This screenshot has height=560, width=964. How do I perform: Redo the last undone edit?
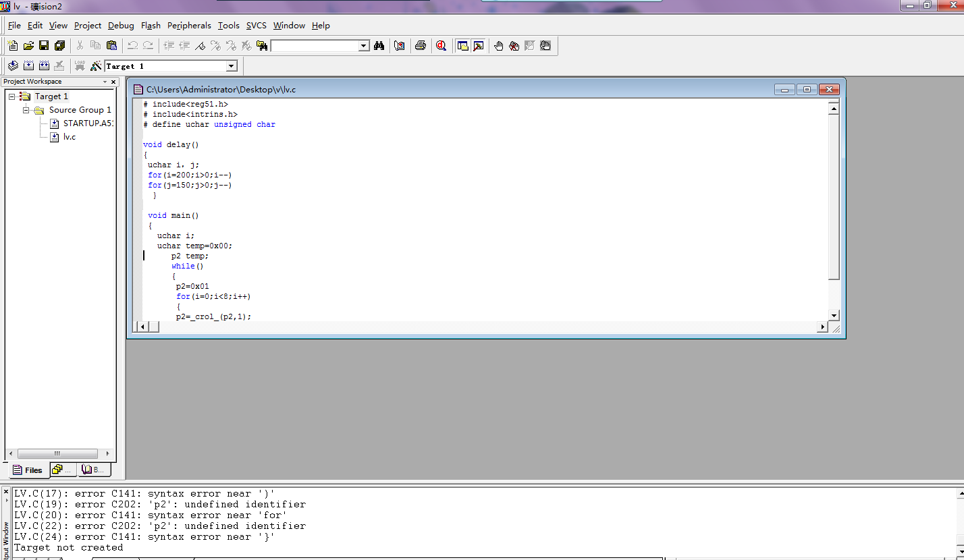click(148, 46)
